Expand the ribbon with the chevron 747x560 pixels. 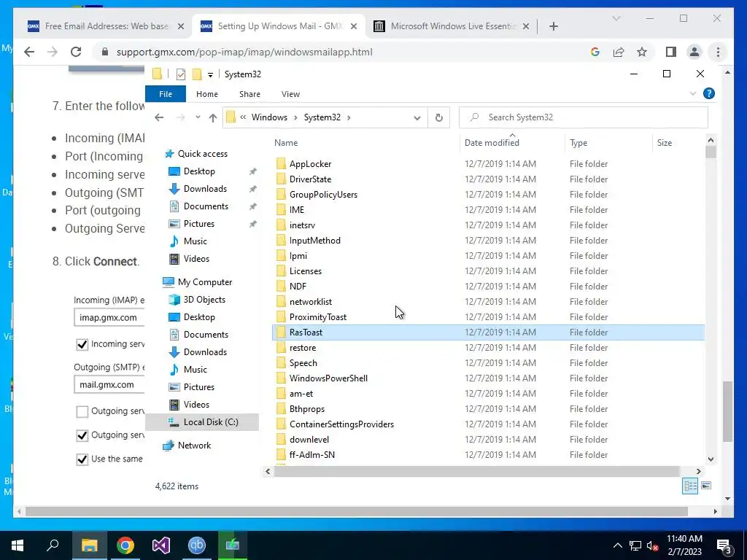(x=693, y=94)
